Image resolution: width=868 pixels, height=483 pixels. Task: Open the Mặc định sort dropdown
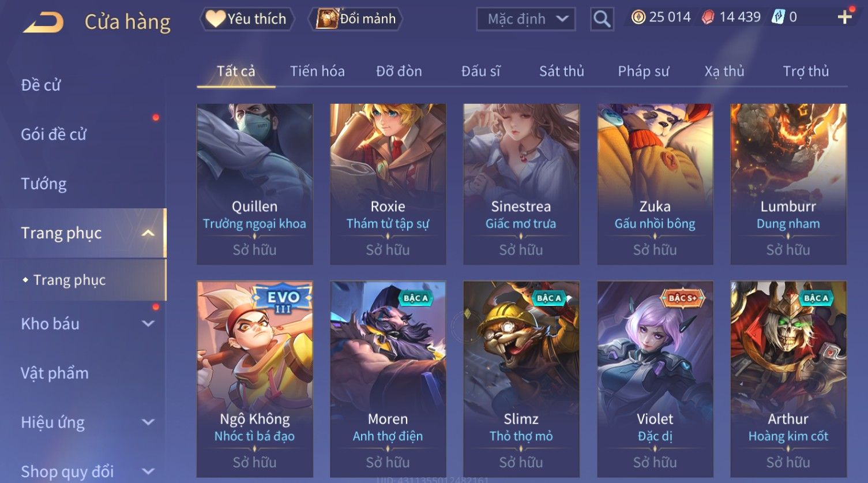525,19
